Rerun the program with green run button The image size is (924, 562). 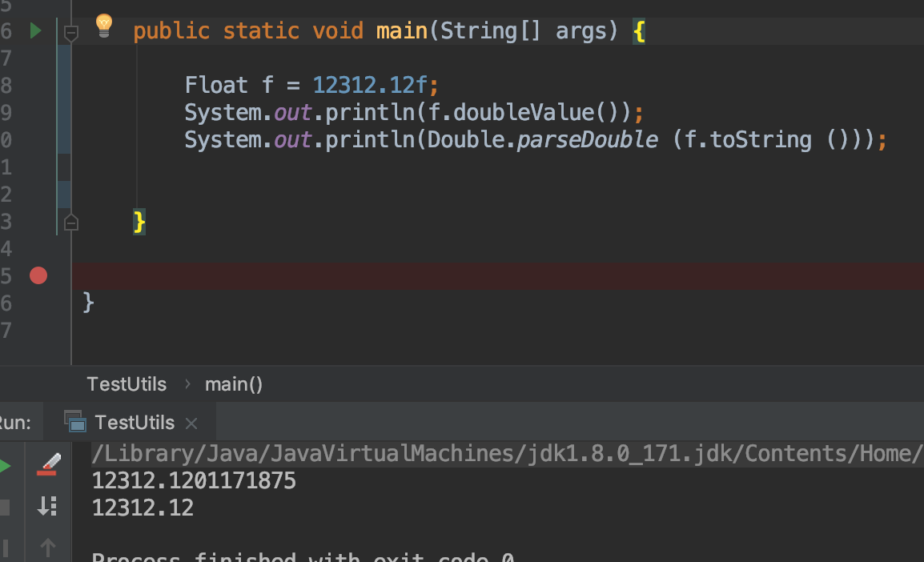5,466
